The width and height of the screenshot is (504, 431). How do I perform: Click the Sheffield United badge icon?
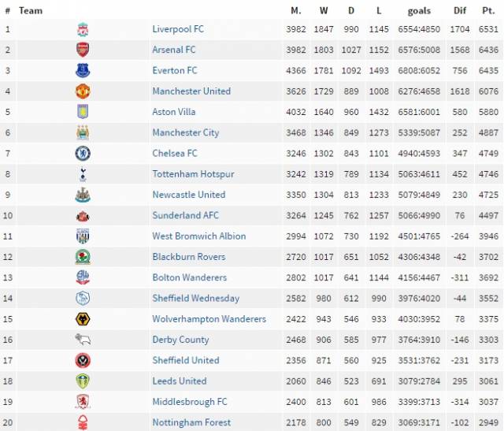click(x=83, y=361)
